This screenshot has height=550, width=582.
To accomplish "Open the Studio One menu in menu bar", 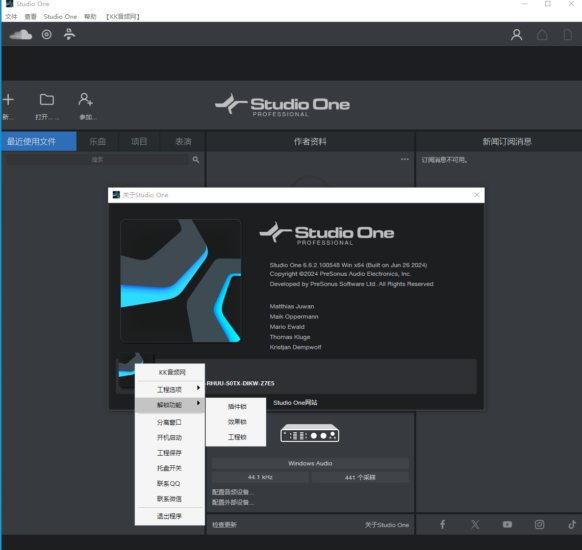I will (60, 17).
